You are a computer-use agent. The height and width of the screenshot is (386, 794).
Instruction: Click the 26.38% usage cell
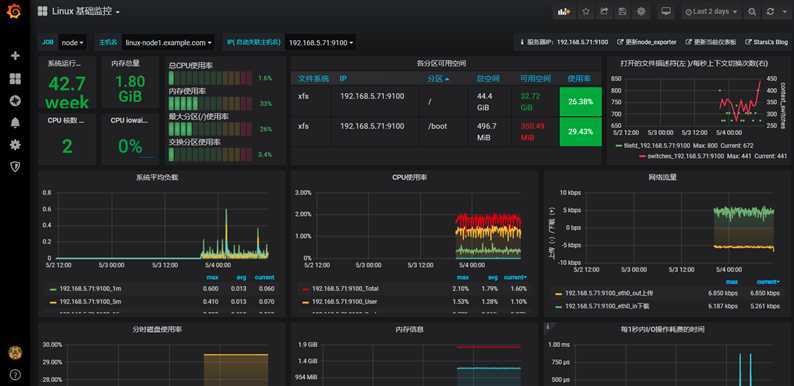point(580,101)
